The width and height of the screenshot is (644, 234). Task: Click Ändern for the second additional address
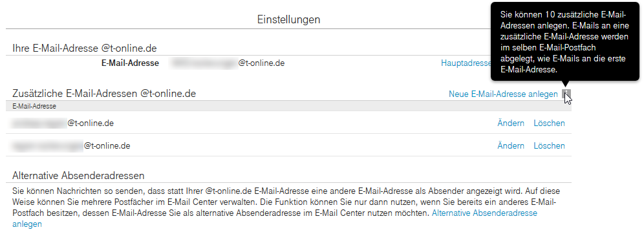(x=511, y=145)
